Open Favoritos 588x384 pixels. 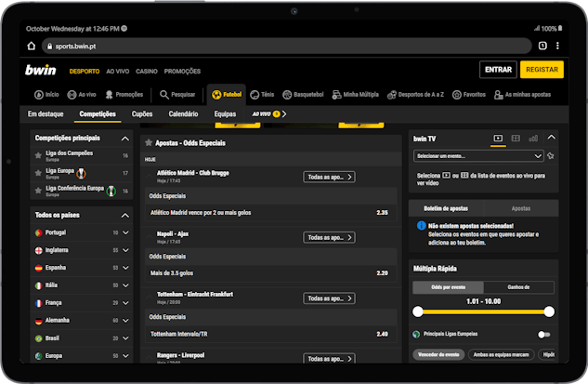point(469,95)
